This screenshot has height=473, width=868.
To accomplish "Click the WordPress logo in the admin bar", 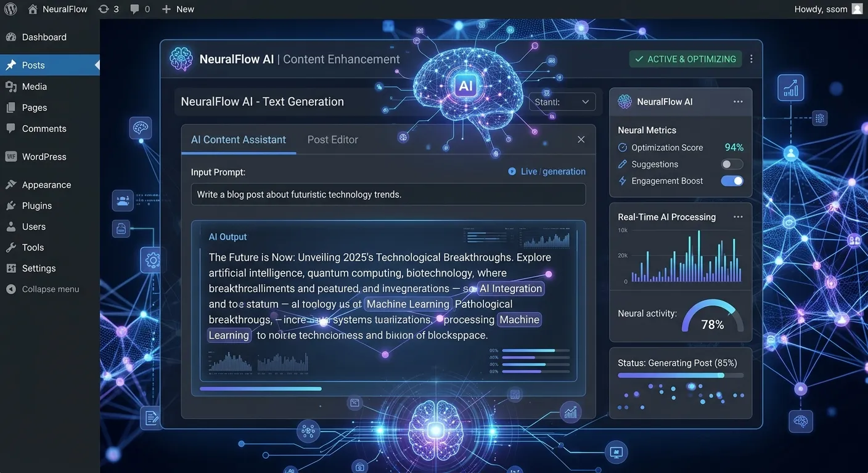I will 10,9.
